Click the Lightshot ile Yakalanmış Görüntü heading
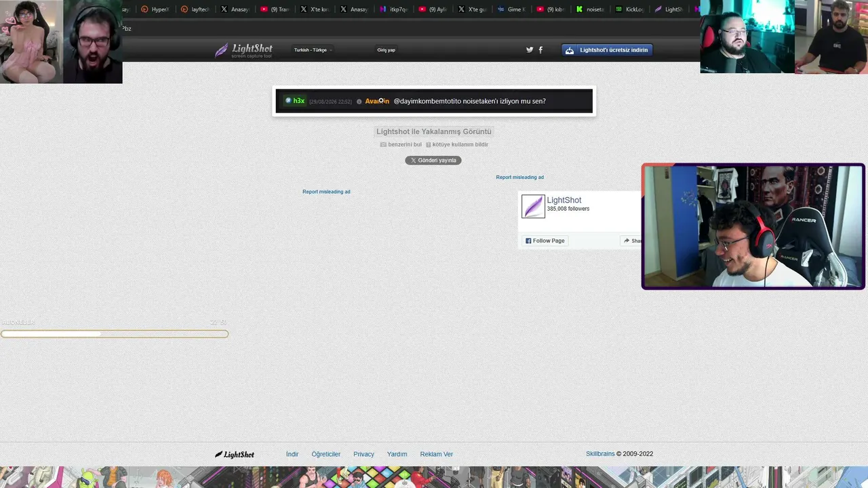Screen dimensions: 868x488 pos(434,131)
